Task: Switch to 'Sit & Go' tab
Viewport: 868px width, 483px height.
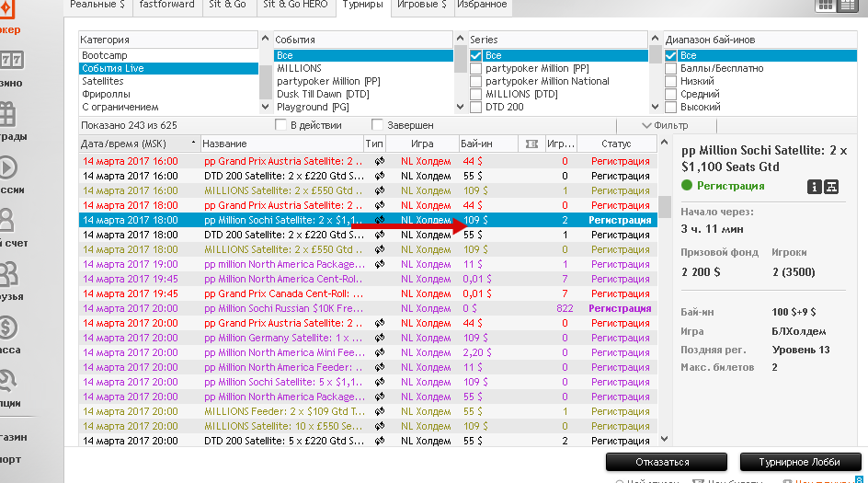Action: [x=227, y=6]
